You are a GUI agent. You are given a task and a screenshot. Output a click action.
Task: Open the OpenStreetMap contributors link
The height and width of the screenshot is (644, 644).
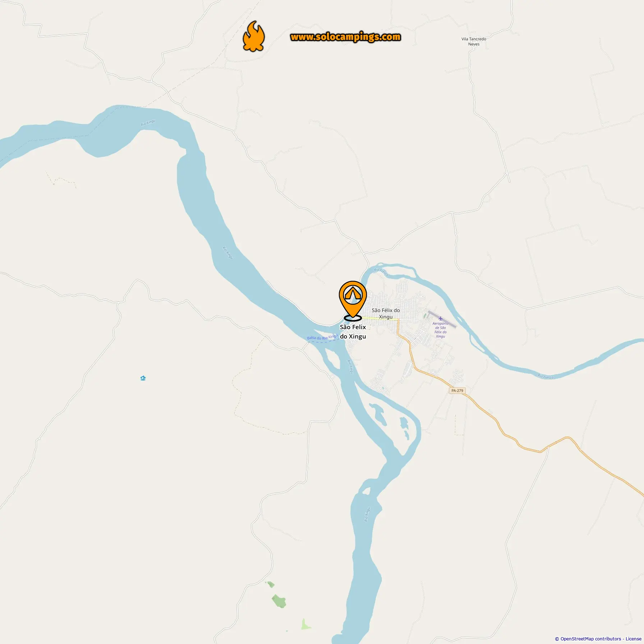click(590, 639)
